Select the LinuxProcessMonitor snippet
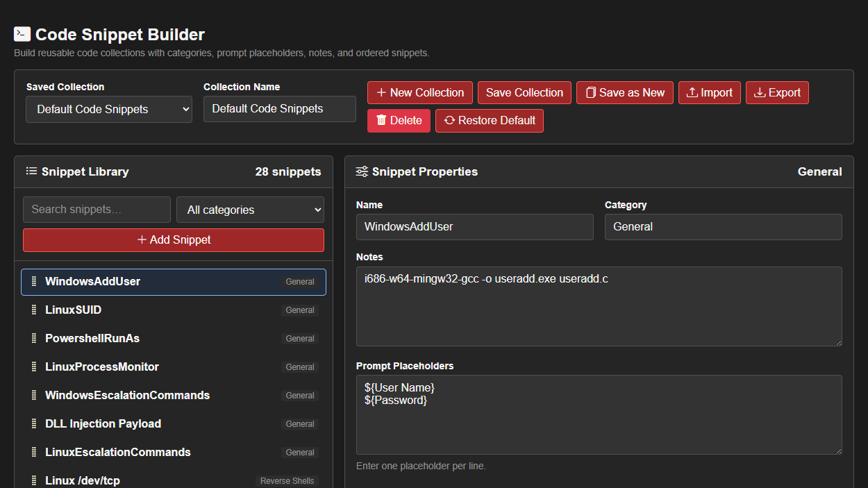 174,367
